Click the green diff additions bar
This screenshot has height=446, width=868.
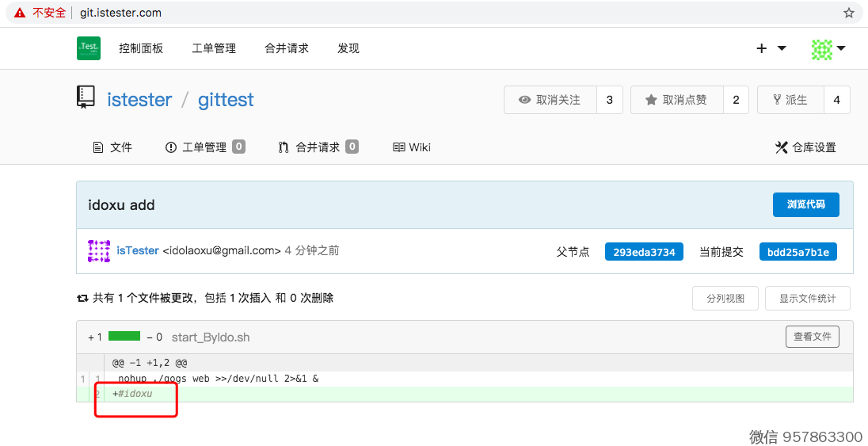tap(124, 337)
